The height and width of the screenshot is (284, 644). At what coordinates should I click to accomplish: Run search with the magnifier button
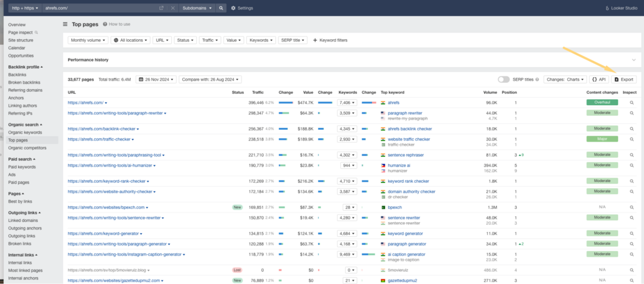pos(221,8)
